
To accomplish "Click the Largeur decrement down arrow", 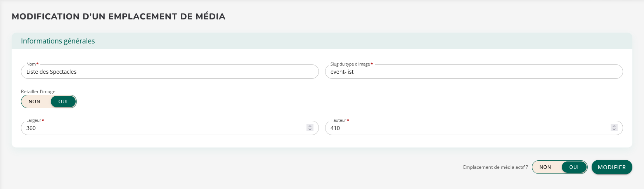I will pos(310,130).
